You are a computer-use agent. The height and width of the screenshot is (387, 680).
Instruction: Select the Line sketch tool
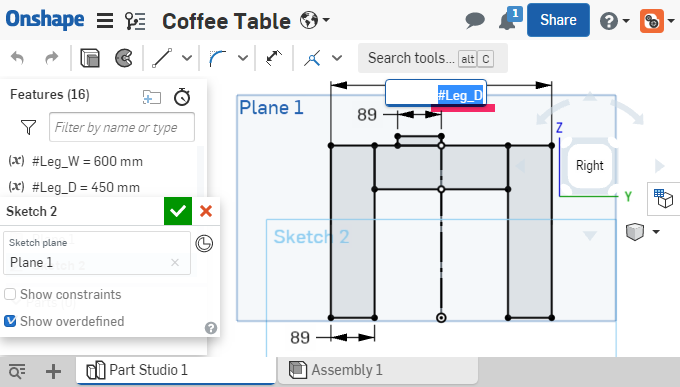(162, 58)
